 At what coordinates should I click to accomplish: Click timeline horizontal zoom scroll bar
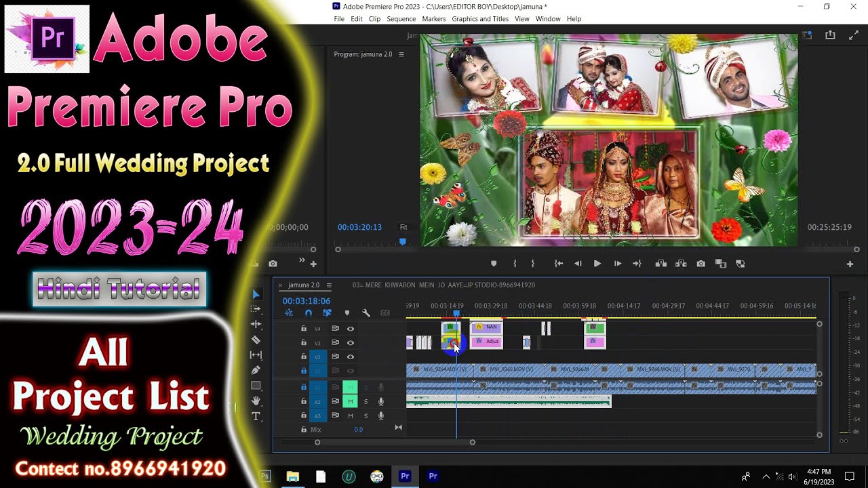tap(395, 443)
